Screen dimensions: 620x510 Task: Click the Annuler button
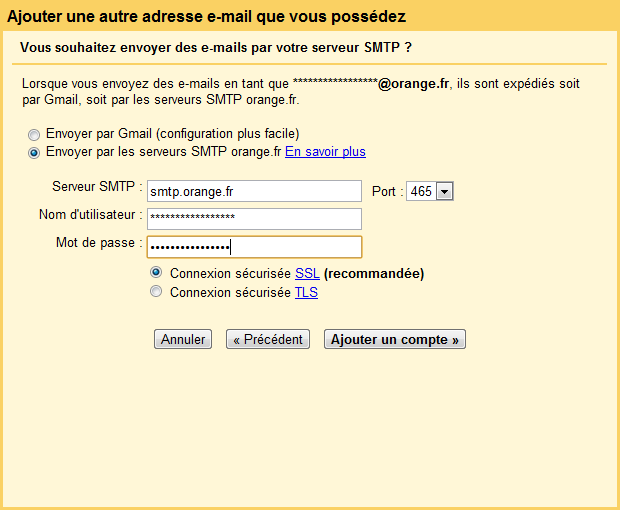point(183,339)
